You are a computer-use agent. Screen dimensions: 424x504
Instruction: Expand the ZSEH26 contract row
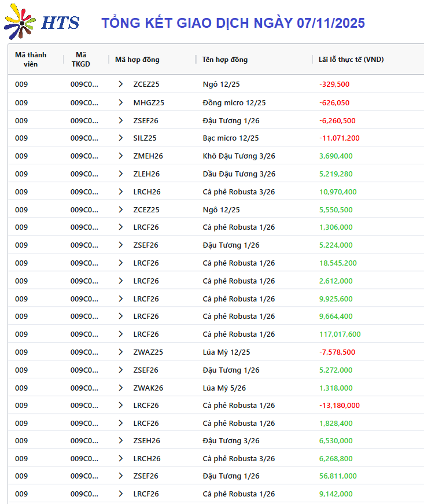(x=121, y=441)
